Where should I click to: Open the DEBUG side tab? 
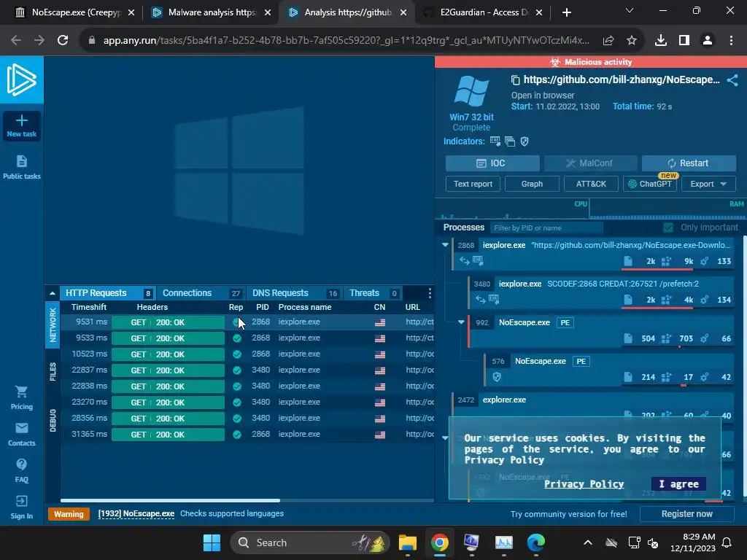click(x=53, y=420)
